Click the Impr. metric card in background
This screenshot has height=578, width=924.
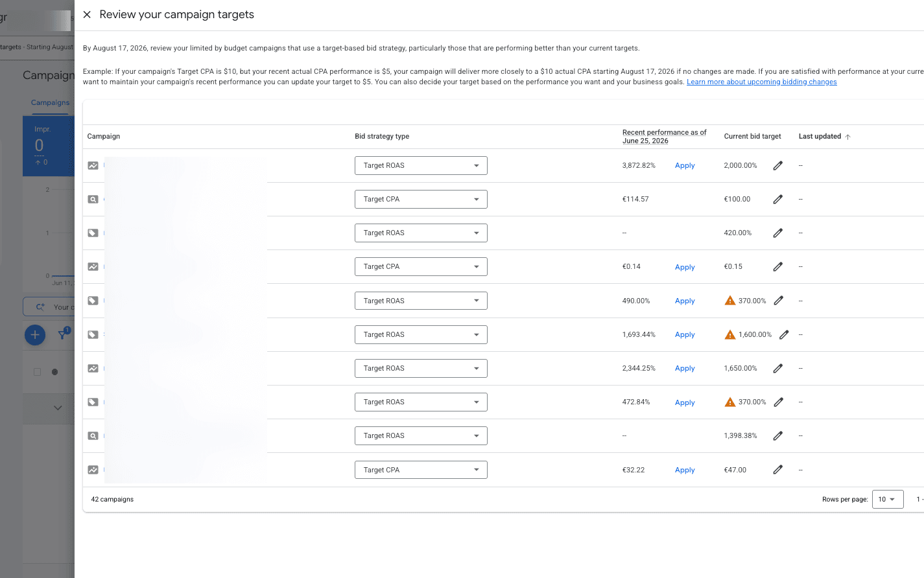click(x=49, y=146)
